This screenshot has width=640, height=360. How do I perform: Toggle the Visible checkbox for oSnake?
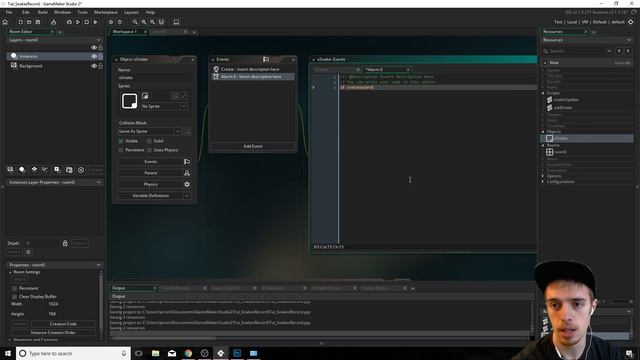(x=121, y=141)
